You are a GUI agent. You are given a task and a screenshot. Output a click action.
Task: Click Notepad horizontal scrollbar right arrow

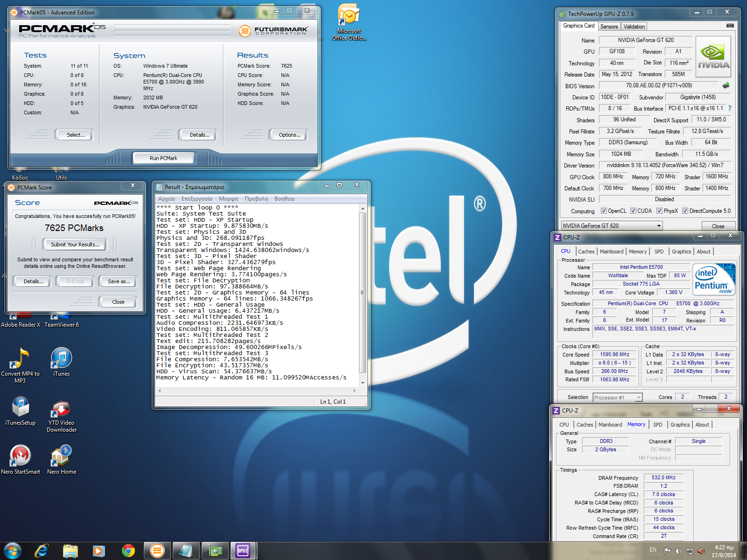(354, 391)
